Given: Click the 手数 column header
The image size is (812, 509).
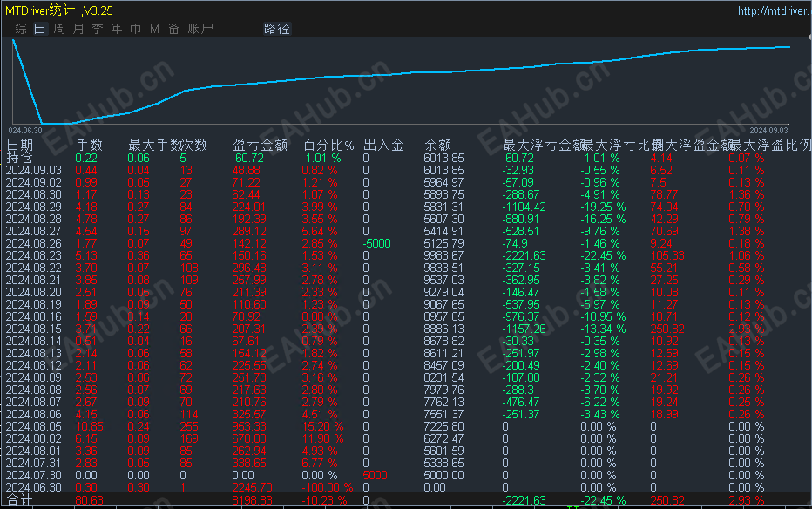Looking at the screenshot, I should click(x=89, y=145).
